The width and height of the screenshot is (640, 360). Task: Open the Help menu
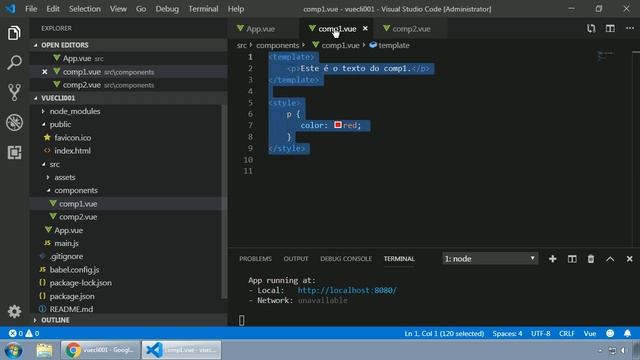point(236,9)
